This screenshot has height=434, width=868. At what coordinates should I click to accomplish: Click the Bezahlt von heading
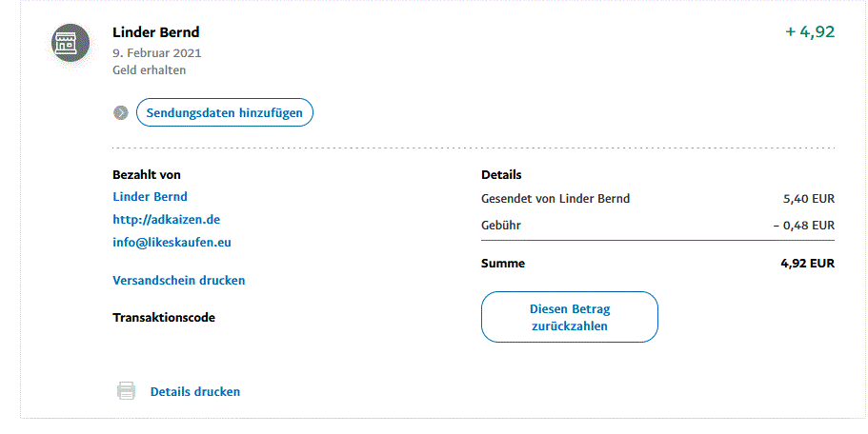point(147,175)
